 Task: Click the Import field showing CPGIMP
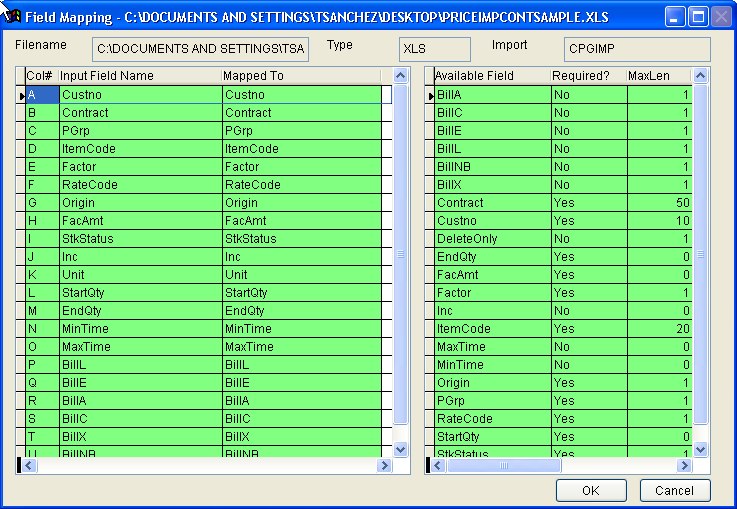(636, 49)
